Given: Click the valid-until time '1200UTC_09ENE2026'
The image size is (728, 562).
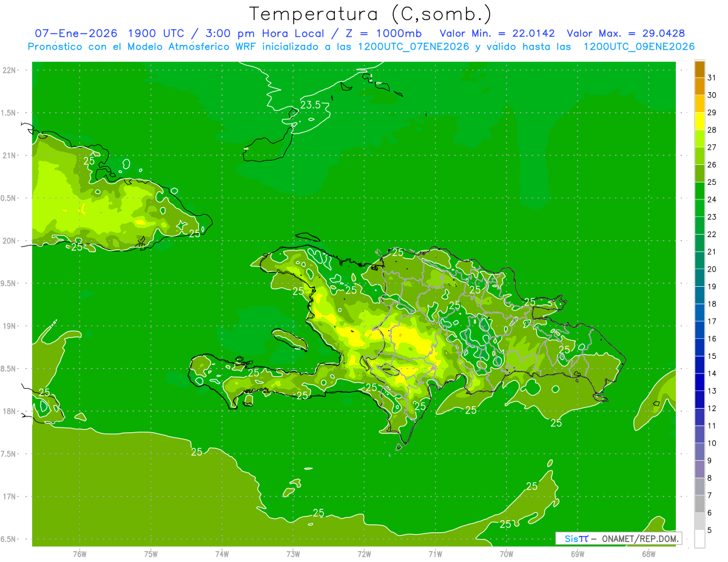Looking at the screenshot, I should 639,47.
